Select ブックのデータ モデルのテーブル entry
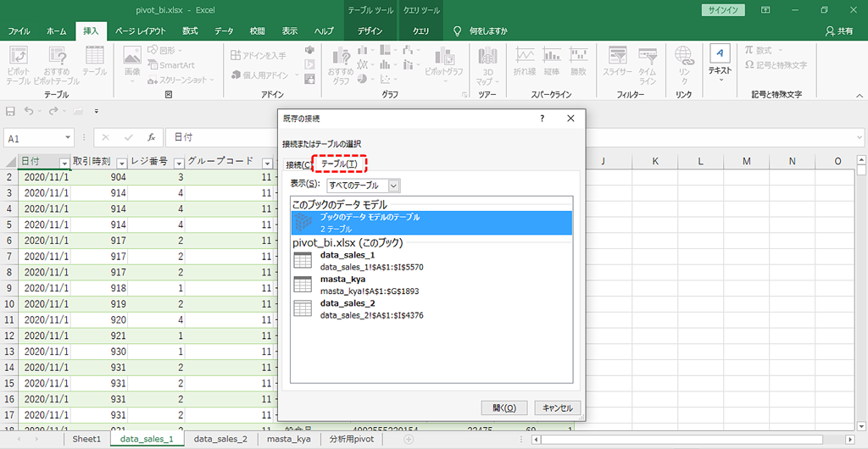Viewport: 868px width, 449px height. (431, 223)
